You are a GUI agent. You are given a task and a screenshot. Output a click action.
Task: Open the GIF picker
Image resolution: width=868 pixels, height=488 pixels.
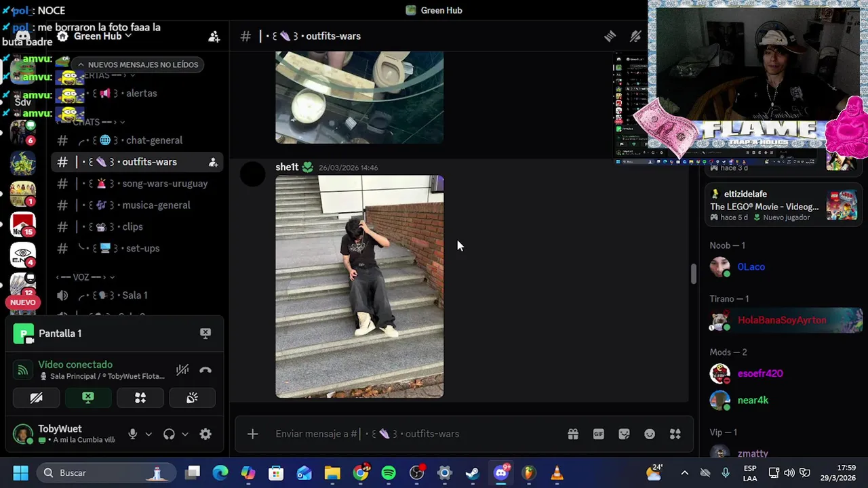click(x=598, y=434)
